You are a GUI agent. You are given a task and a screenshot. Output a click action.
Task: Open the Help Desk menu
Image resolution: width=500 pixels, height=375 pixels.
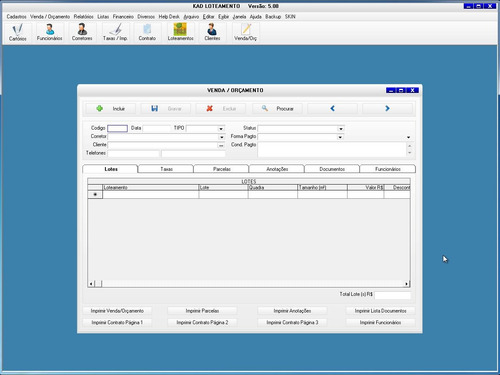[x=169, y=17]
